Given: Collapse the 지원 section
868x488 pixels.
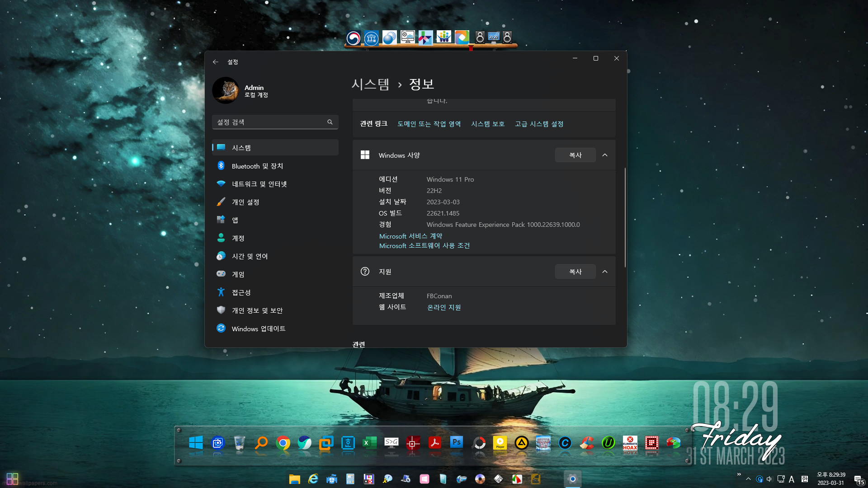Looking at the screenshot, I should [x=605, y=272].
